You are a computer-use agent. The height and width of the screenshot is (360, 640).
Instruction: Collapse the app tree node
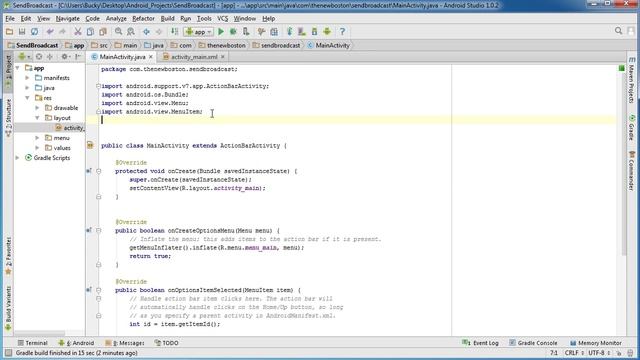point(18,68)
